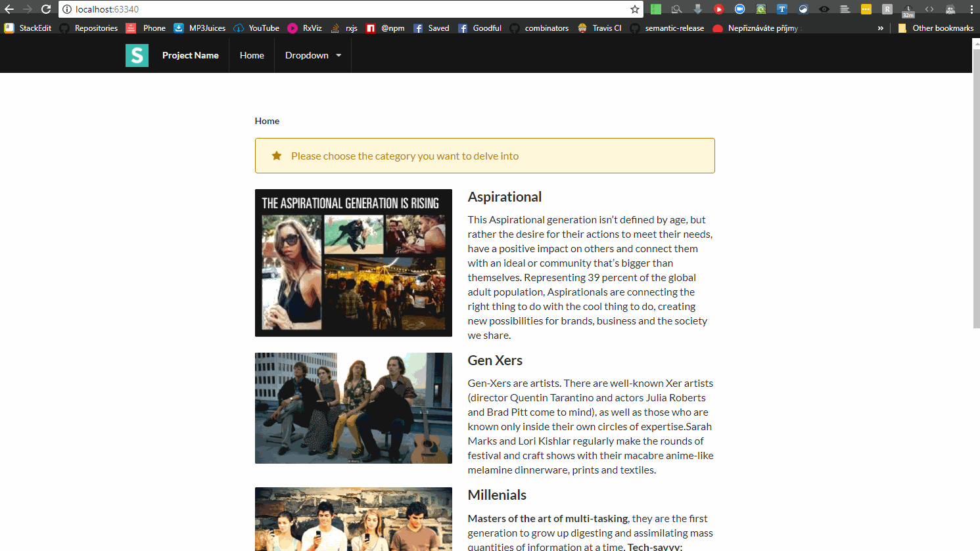Click the dark blue wave circle extension icon

coord(803,9)
